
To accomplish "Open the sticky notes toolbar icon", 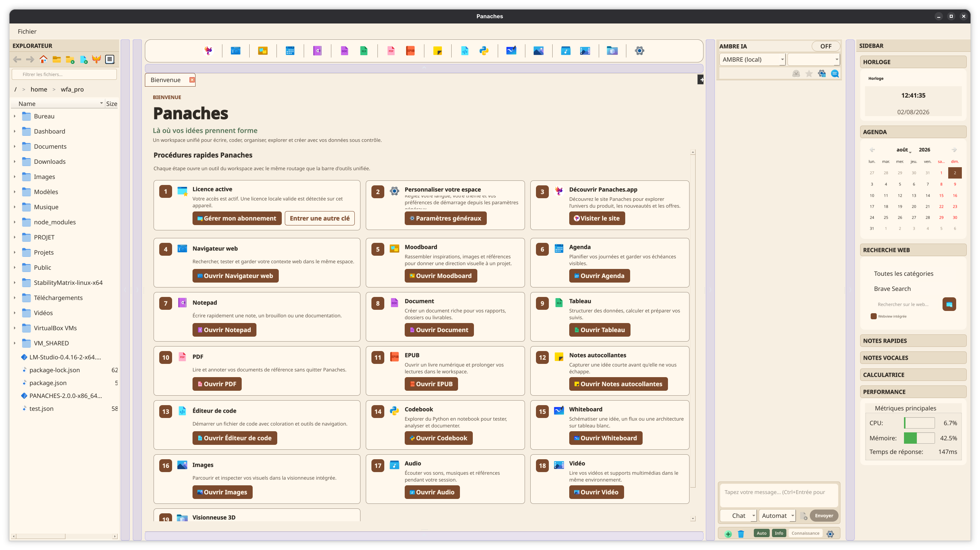I will tap(438, 51).
